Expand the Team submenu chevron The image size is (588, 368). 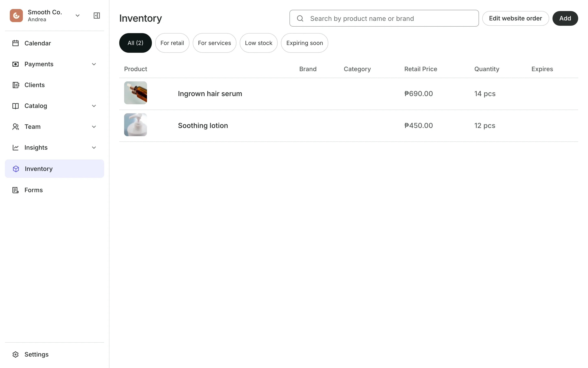pos(94,127)
